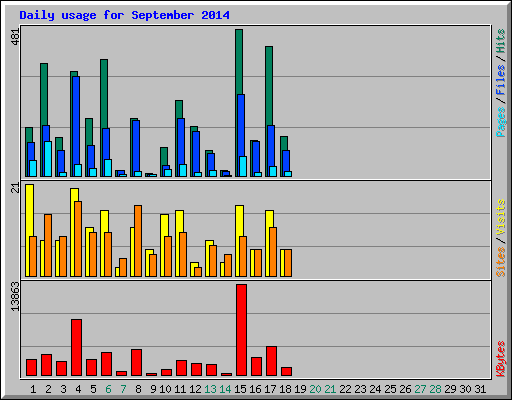The width and height of the screenshot is (512, 400).
Task: Click the day 15 axis label
Action: tap(240, 389)
